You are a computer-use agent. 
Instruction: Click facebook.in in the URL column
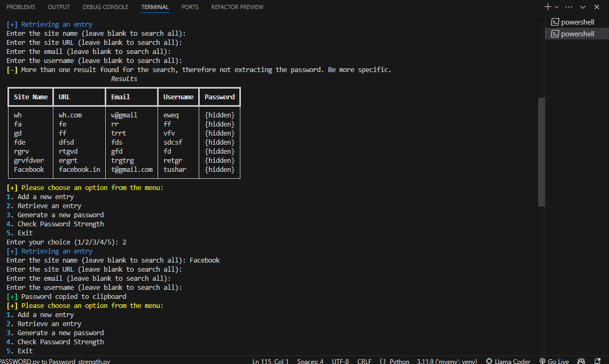tap(79, 170)
